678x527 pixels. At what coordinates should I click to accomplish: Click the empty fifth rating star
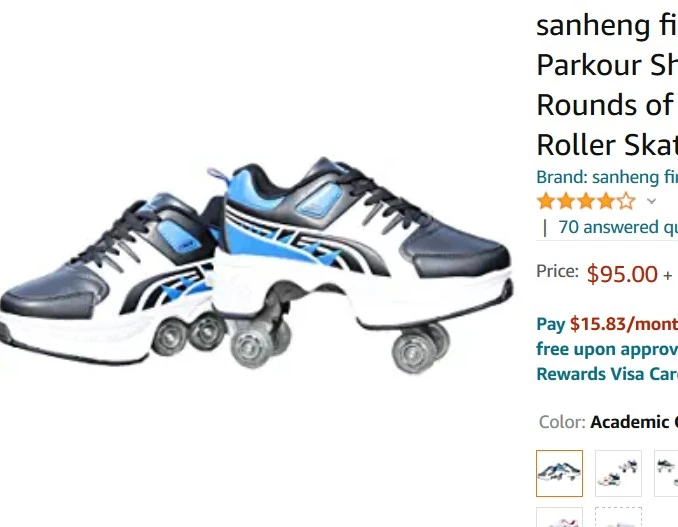point(626,201)
